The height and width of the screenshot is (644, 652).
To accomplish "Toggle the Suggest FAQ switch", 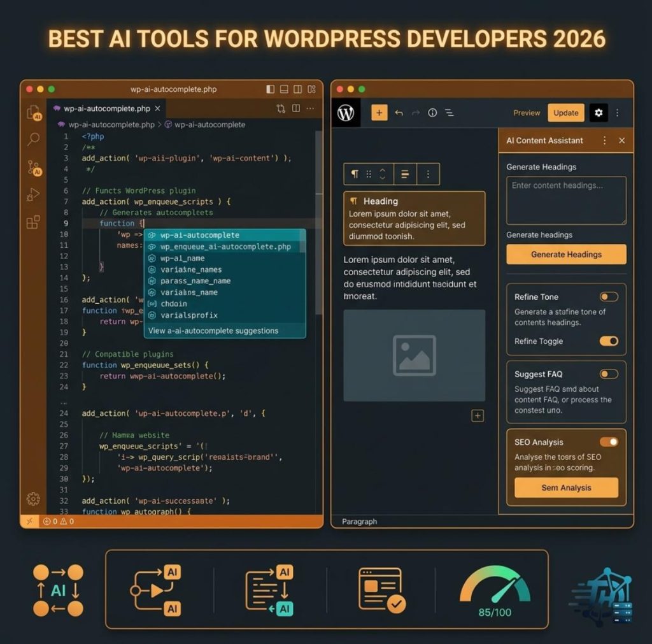I will (609, 374).
